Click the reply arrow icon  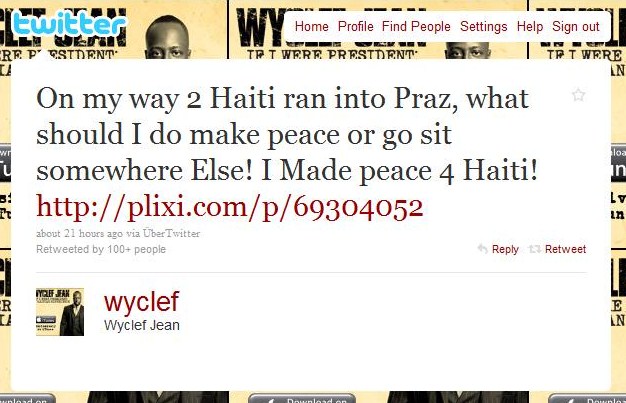(483, 249)
